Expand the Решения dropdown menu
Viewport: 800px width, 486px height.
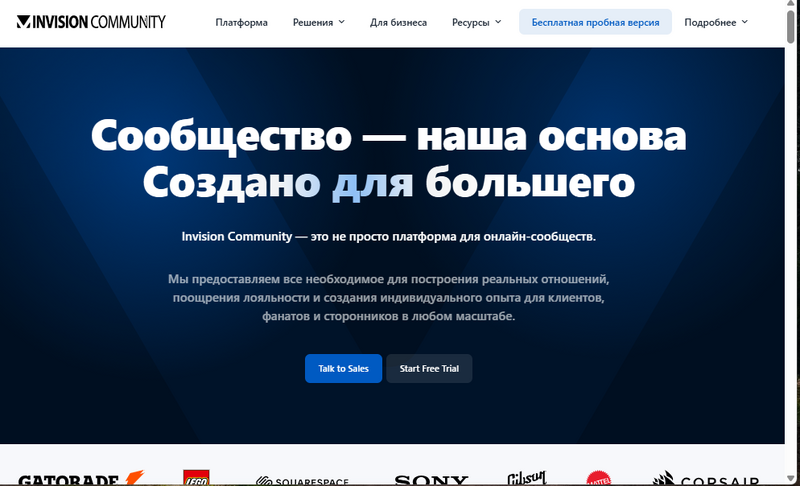tap(318, 22)
